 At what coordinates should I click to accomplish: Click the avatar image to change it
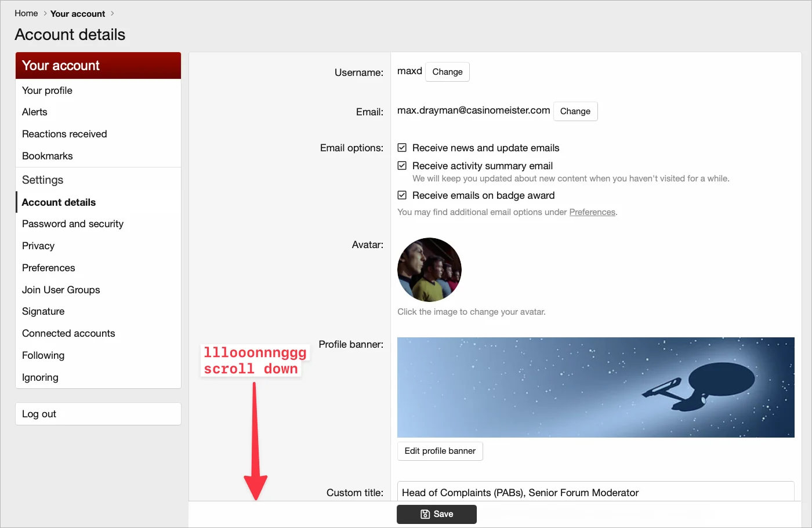pos(429,270)
